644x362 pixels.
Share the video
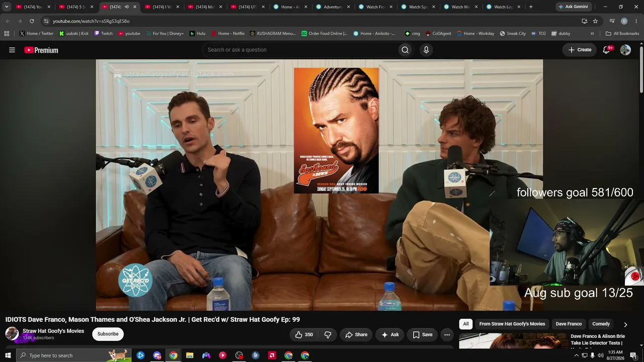pyautogui.click(x=356, y=334)
